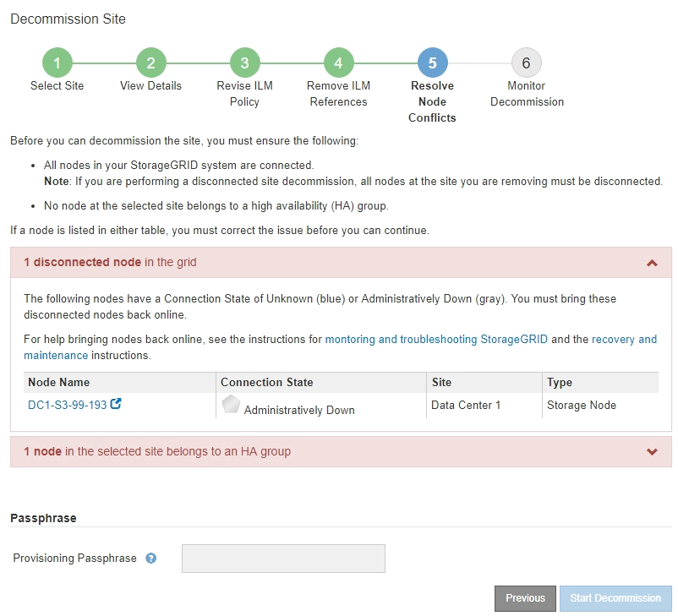Viewport: 678px width, 616px height.
Task: Click the Provisioning Passphrase help icon
Action: [151, 559]
